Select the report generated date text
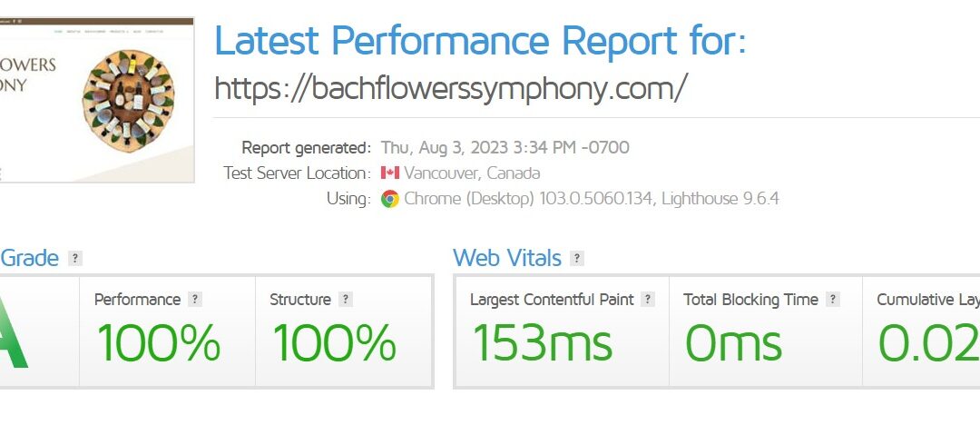 [x=505, y=147]
